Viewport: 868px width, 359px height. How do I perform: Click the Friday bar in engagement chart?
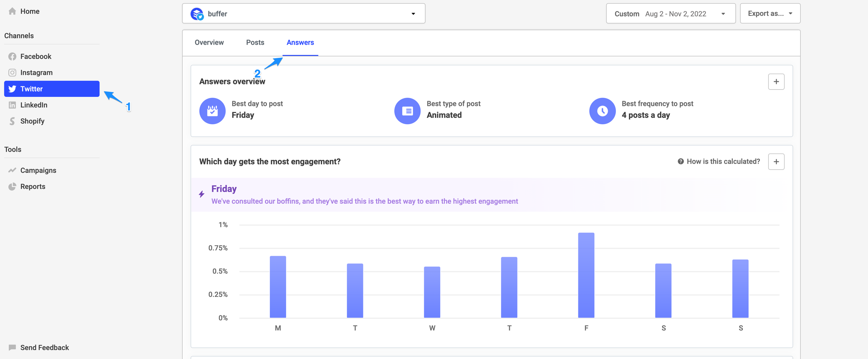[586, 275]
